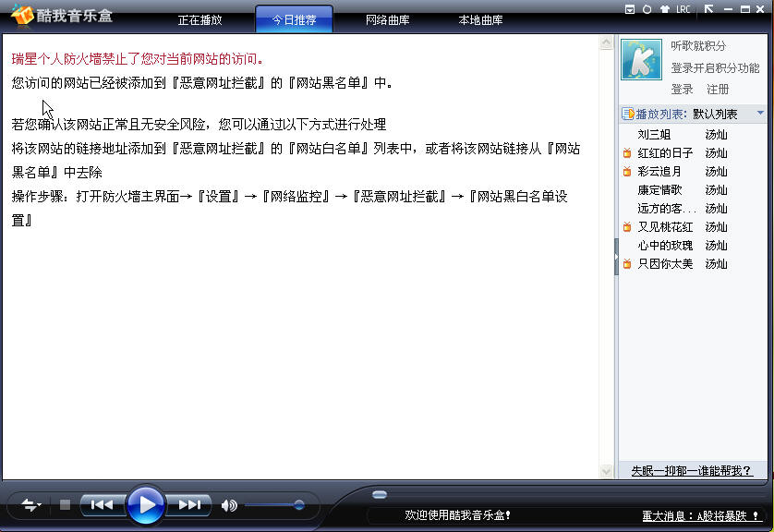Close the KuWo music box window

click(760, 9)
